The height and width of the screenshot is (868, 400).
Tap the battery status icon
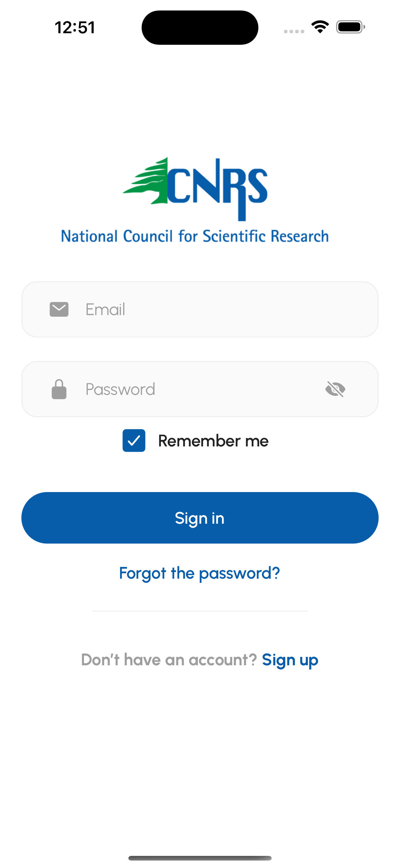(350, 27)
